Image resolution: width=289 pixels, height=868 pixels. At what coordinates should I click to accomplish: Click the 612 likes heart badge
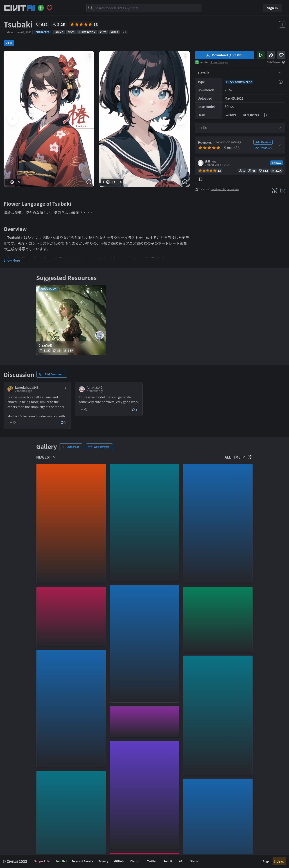pos(42,25)
